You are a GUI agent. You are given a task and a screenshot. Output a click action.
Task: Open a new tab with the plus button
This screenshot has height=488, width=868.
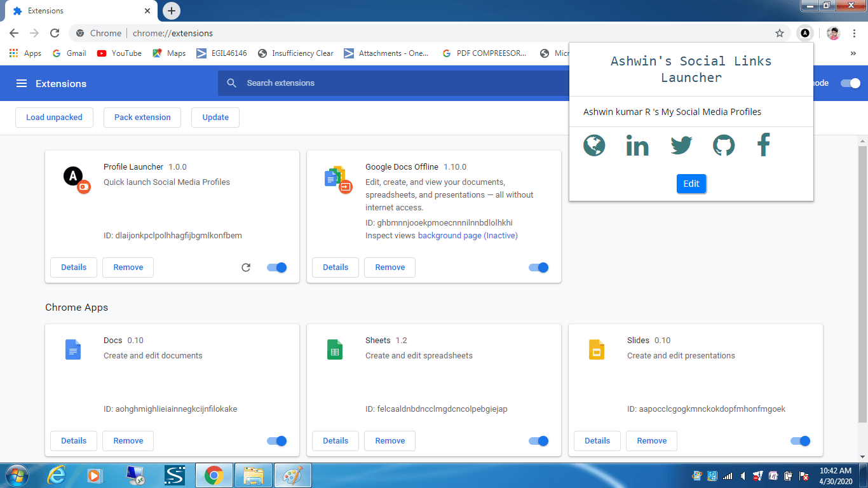(172, 11)
